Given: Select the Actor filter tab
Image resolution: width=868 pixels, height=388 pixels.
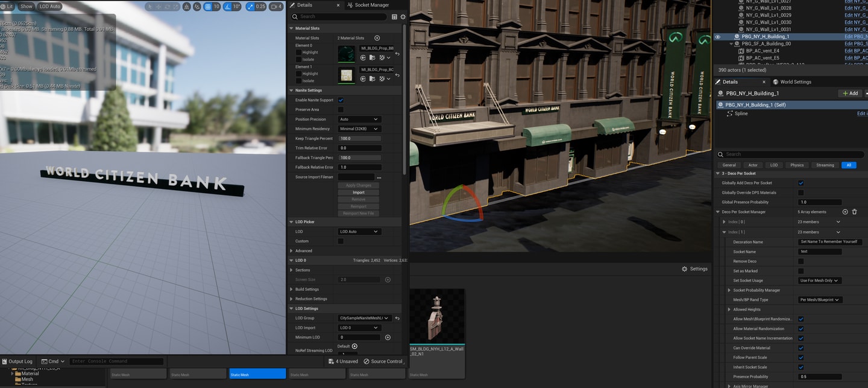Looking at the screenshot, I should pos(753,165).
